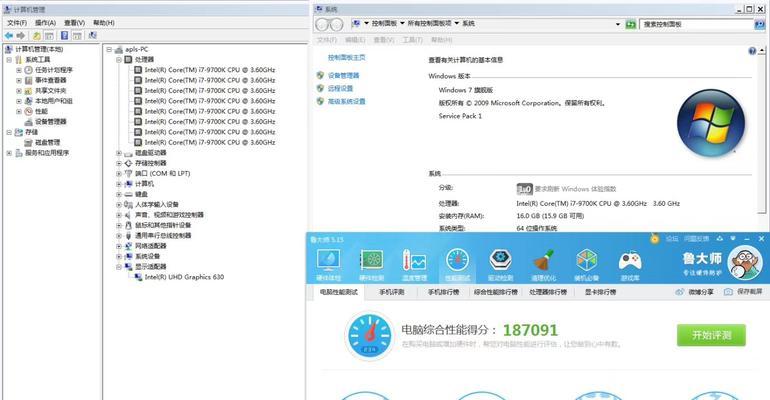Switch to the 显卡排行榜 tab

(600, 292)
